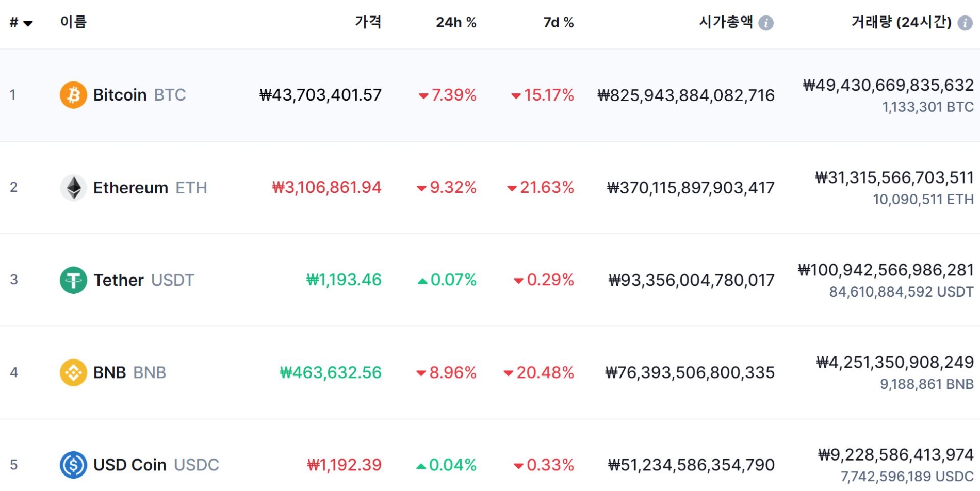Sort by the 24h % column header

(x=456, y=22)
